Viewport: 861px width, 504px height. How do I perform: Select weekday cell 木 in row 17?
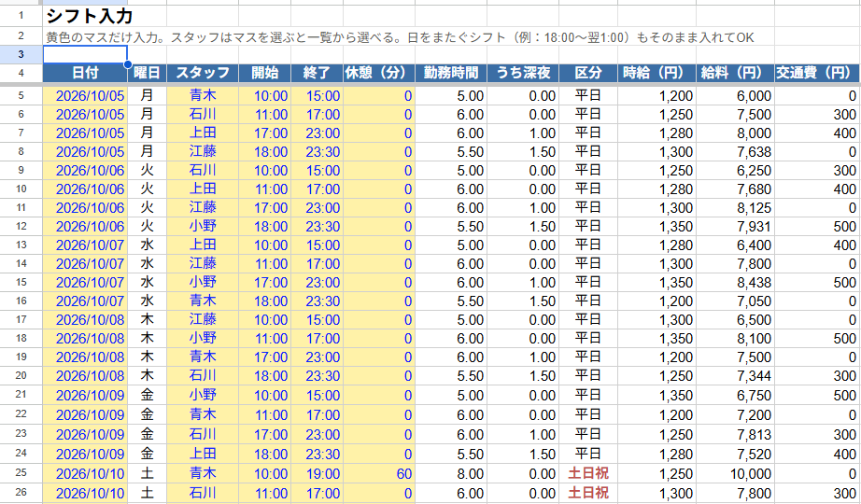coord(148,319)
